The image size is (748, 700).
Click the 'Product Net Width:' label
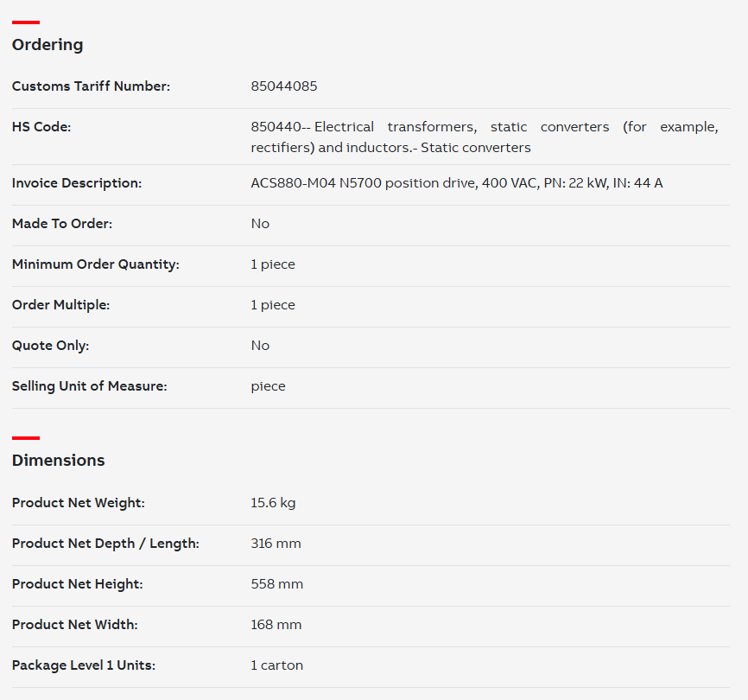74,624
